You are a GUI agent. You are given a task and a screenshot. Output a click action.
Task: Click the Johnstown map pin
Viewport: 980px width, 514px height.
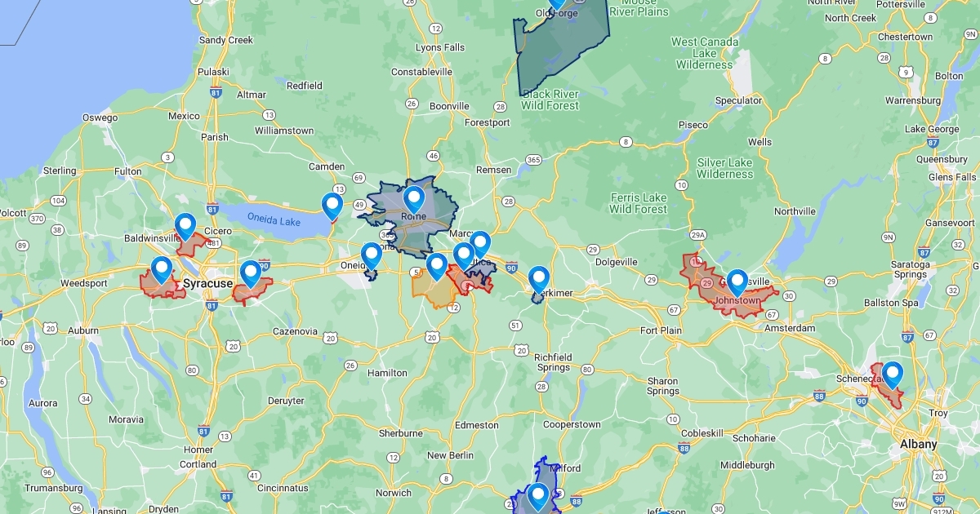coord(737,277)
